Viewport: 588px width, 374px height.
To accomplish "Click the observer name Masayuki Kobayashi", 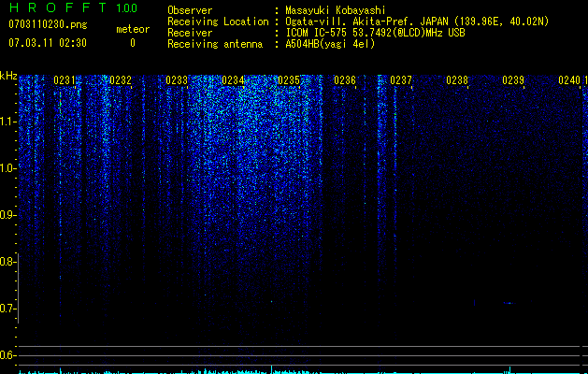I will tap(336, 10).
